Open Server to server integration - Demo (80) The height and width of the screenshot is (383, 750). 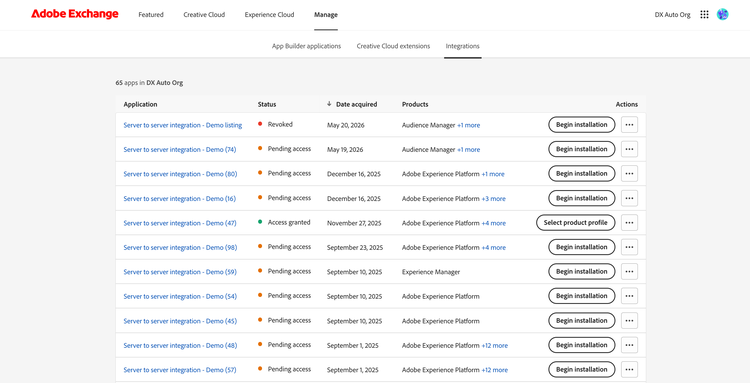pos(180,174)
